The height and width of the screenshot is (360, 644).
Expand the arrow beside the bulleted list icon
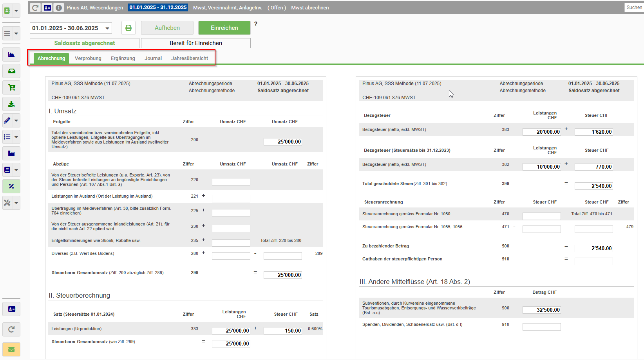point(16,137)
